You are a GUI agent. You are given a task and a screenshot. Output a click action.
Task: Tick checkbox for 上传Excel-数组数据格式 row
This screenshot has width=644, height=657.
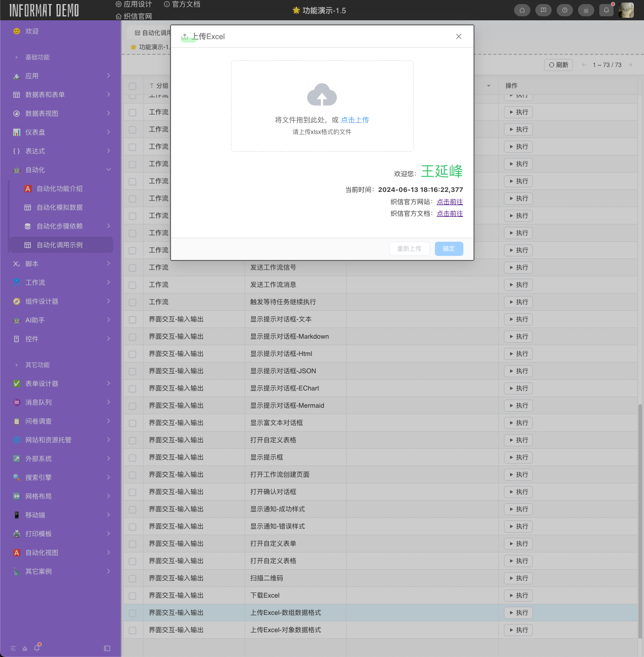[x=132, y=613]
